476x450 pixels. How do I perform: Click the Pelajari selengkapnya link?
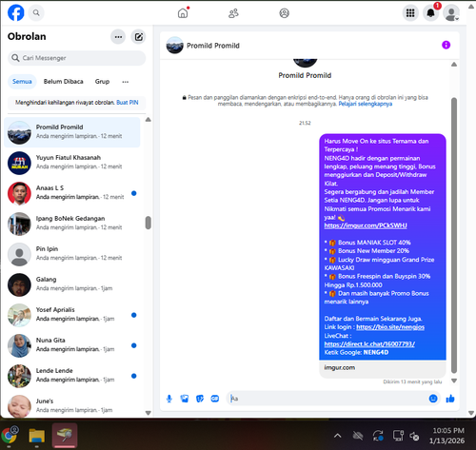(x=366, y=104)
